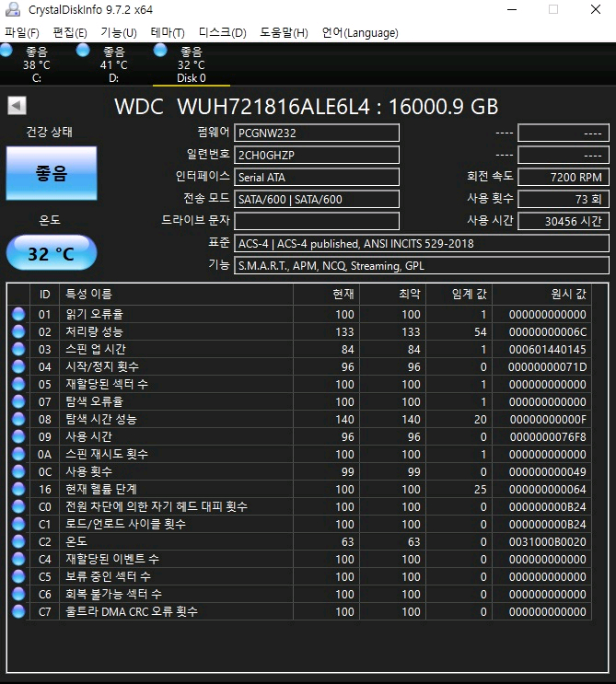Select the D: drive tab at 41 °C
This screenshot has height=684, width=616.
[114, 64]
